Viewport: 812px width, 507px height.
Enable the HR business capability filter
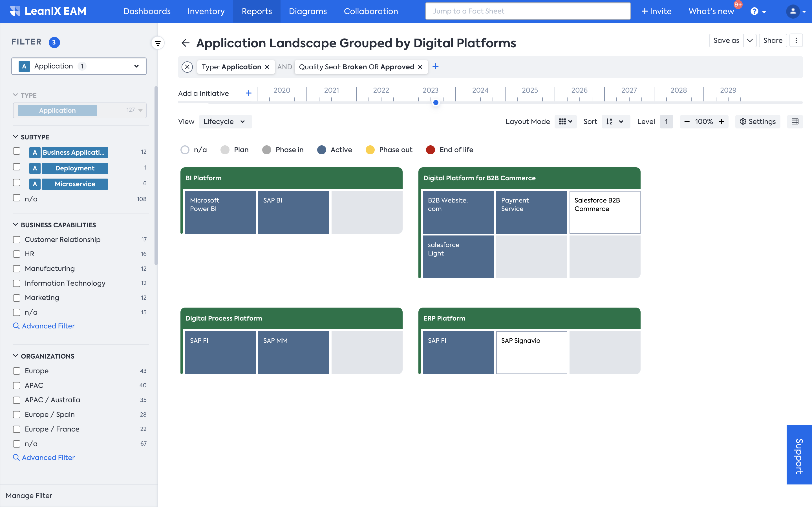pos(16,254)
